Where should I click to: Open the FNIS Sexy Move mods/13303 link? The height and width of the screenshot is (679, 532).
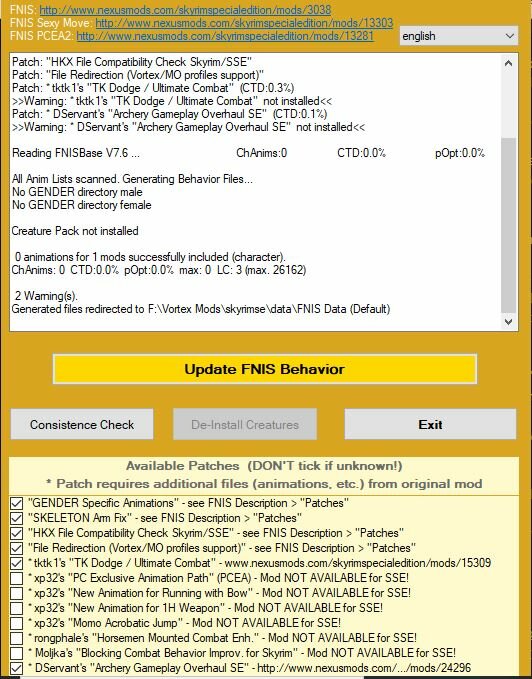pyautogui.click(x=244, y=23)
